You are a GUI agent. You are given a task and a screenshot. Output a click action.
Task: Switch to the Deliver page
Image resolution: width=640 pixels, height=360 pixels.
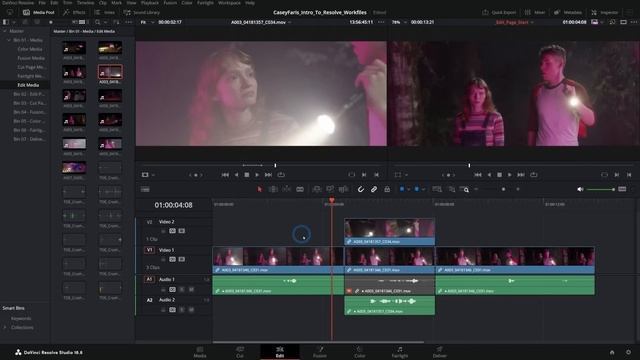(440, 352)
